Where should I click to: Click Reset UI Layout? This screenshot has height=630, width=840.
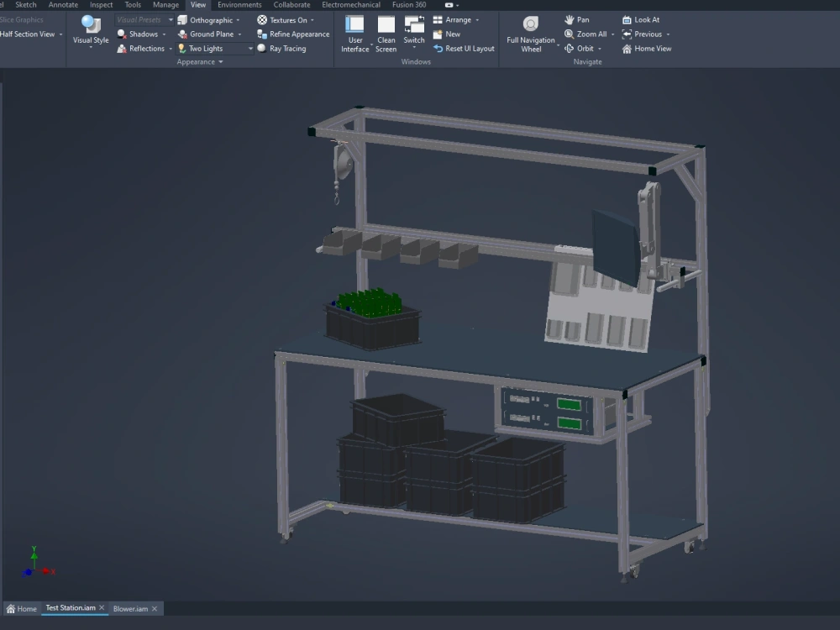(x=464, y=49)
